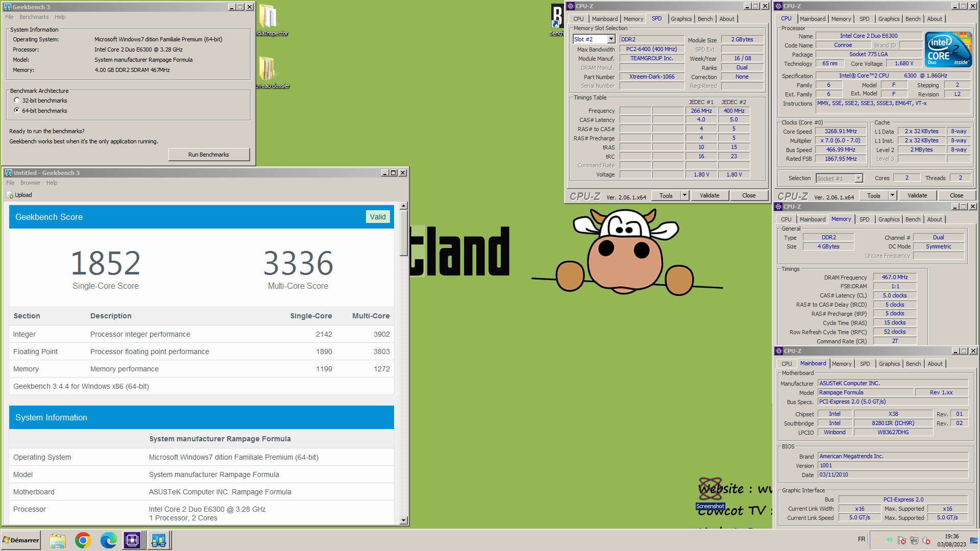980x551 pixels.
Task: Click the 467.0 MHz DRAM frequency value
Action: coord(895,277)
